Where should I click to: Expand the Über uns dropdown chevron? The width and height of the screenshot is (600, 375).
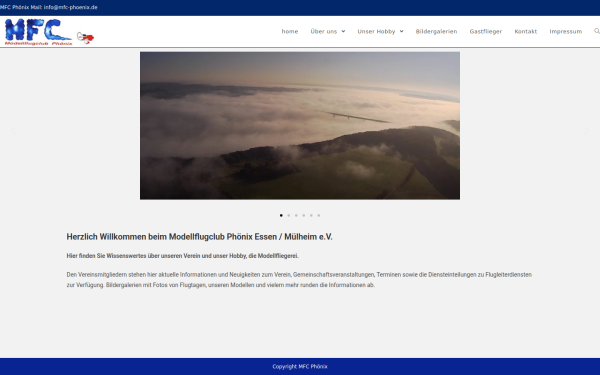pos(343,31)
